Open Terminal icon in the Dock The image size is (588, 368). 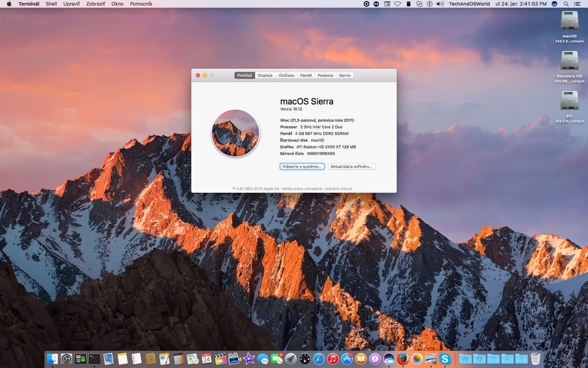(x=95, y=359)
